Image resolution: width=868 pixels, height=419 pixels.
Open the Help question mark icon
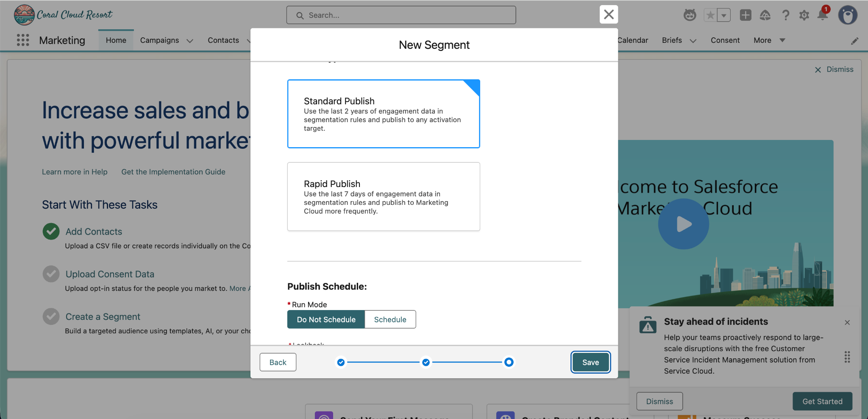tap(785, 15)
